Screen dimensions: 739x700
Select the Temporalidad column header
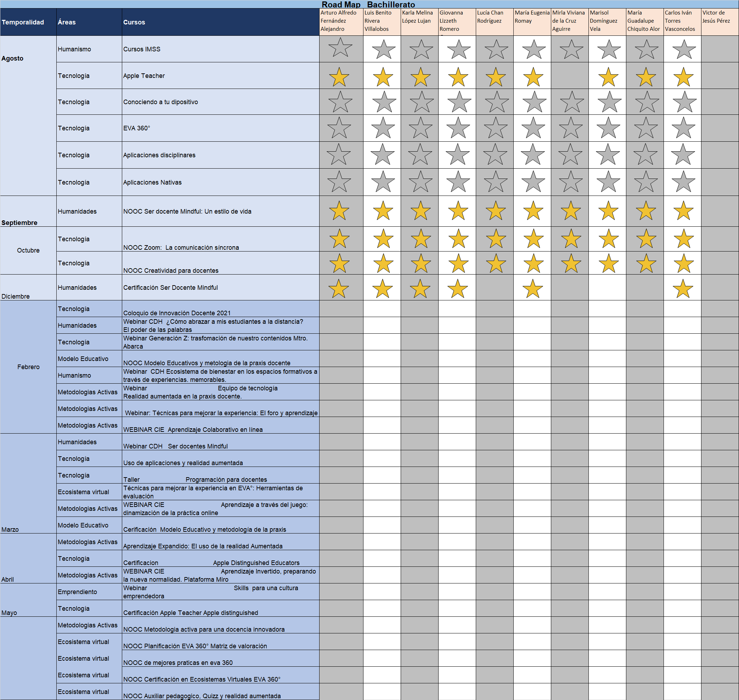28,22
